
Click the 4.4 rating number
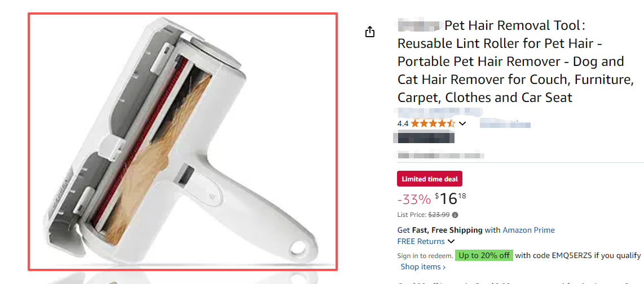tap(403, 123)
